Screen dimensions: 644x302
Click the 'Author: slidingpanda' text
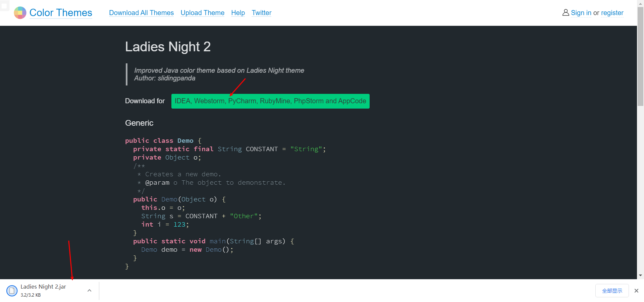pos(164,78)
